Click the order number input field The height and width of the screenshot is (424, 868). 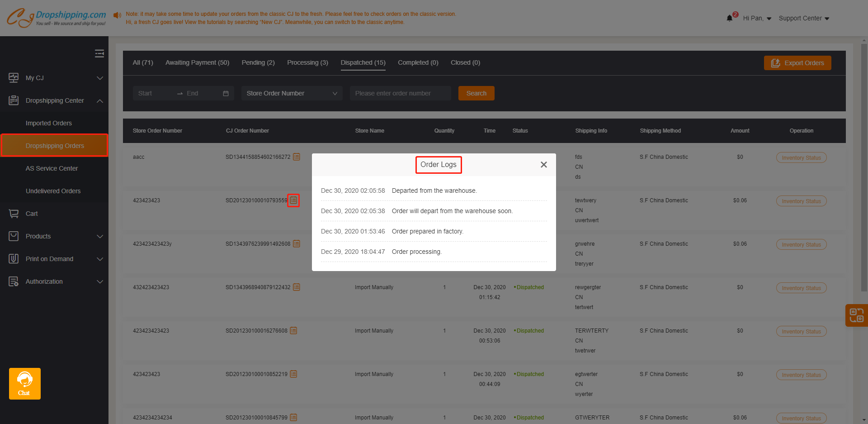tap(400, 93)
